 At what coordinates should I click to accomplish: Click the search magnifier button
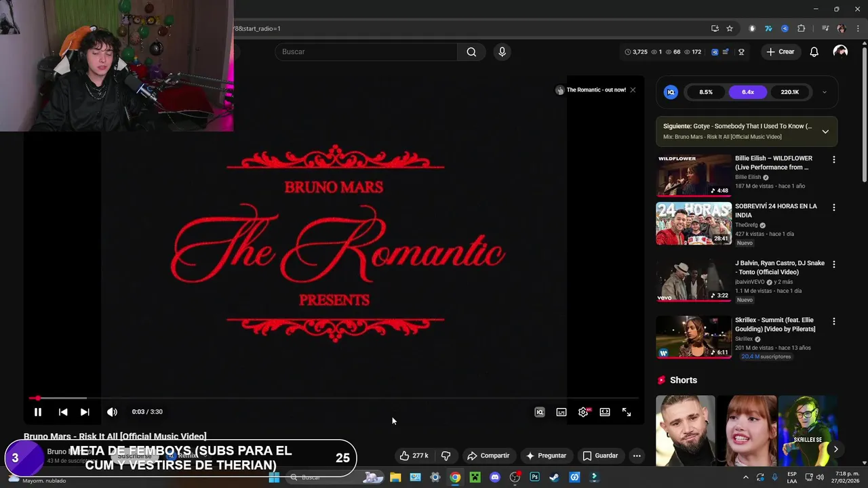[x=471, y=52]
